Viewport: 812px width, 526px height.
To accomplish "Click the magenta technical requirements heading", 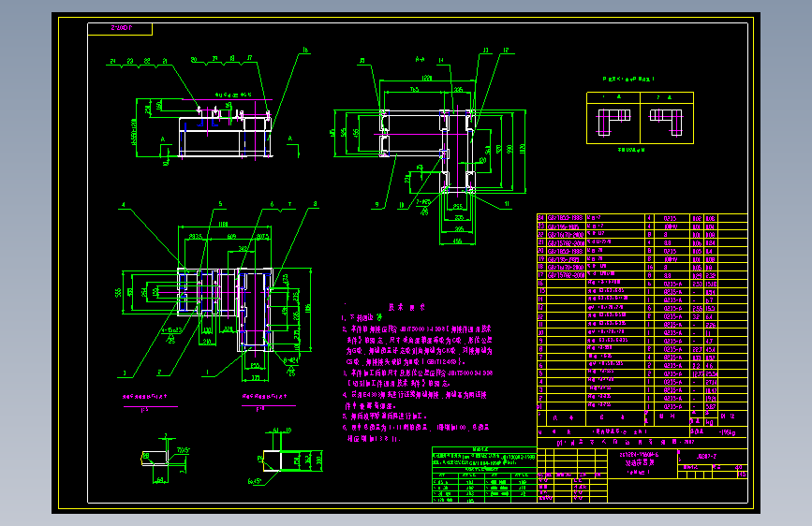I will click(407, 307).
